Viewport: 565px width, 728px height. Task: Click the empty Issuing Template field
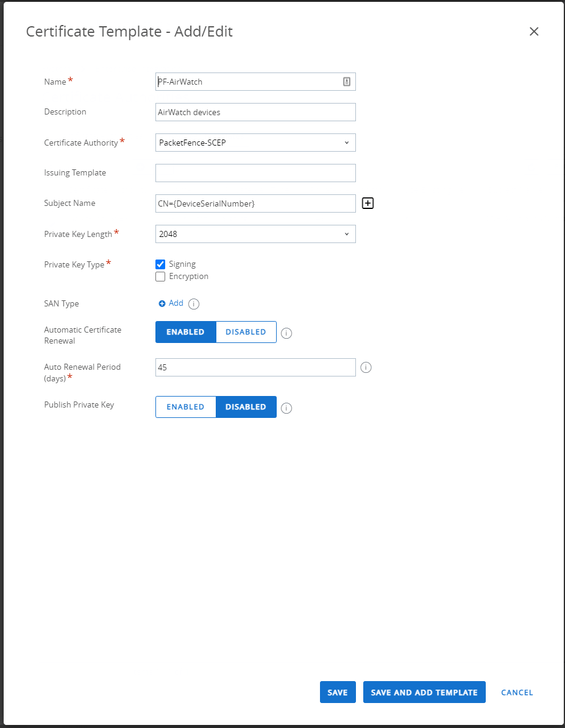tap(255, 172)
